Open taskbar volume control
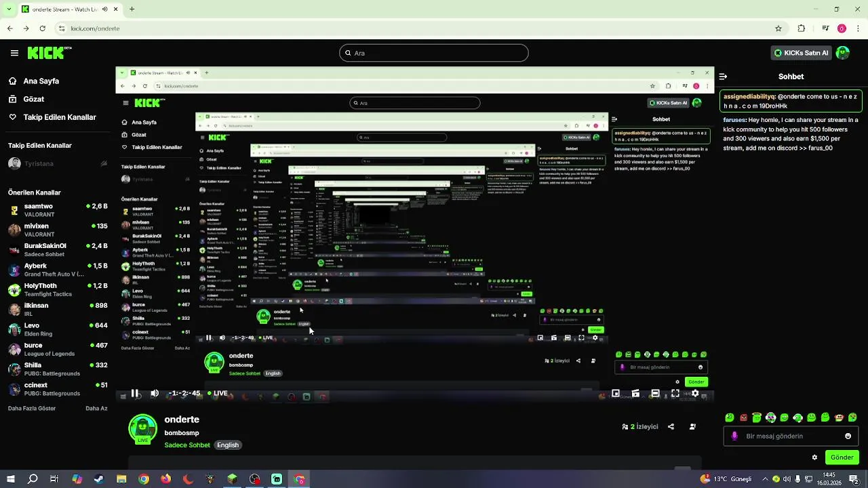868x488 pixels. click(x=787, y=479)
